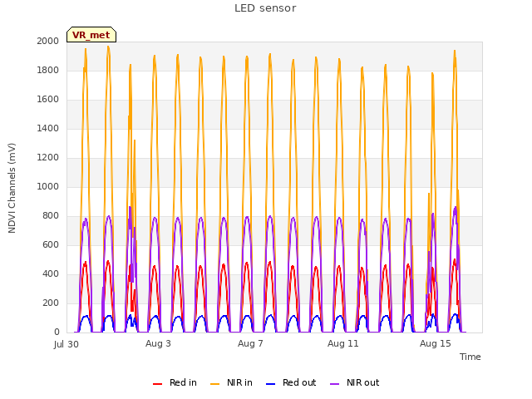
Task: Click the VR_met label badge
Action: [91, 35]
